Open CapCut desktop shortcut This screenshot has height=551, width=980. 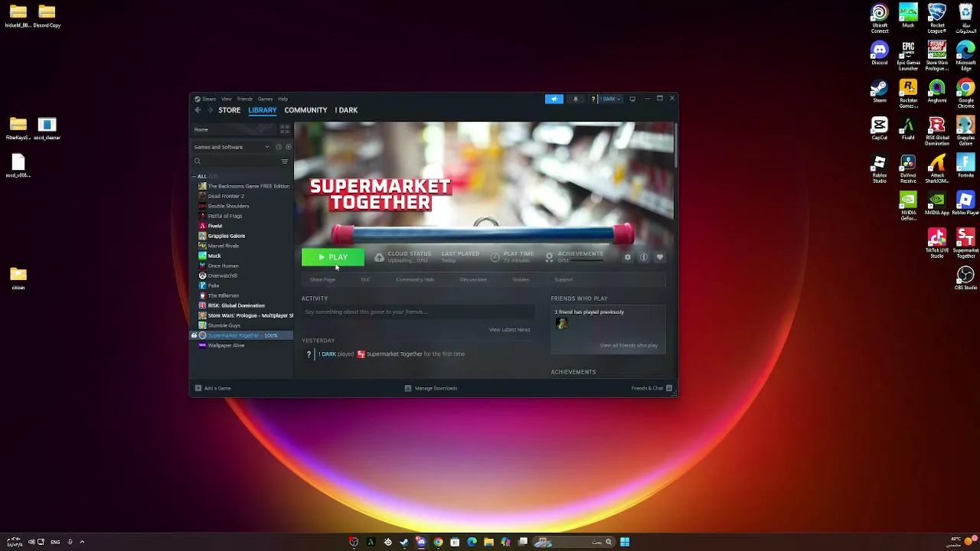click(x=880, y=129)
